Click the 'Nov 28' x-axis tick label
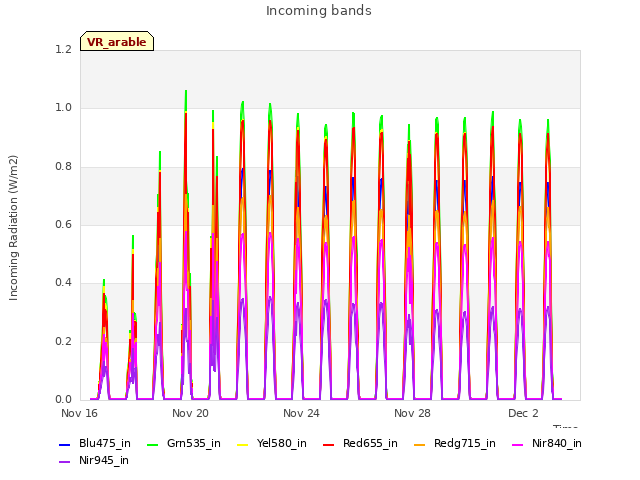Screen dimensions: 640x480 [412, 413]
